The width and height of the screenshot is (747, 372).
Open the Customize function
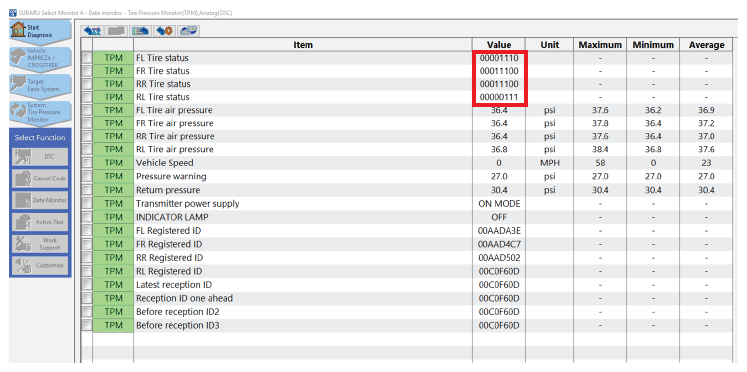coord(40,265)
